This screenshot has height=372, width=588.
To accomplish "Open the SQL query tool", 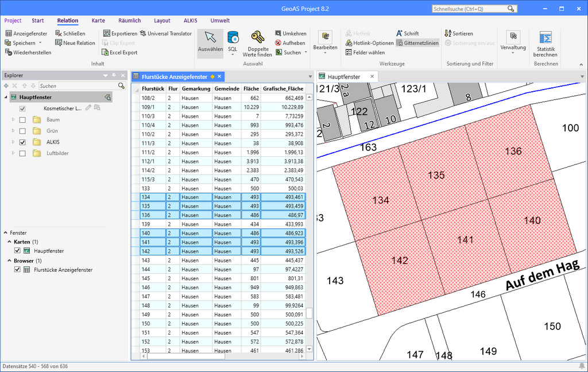I will pos(233,44).
